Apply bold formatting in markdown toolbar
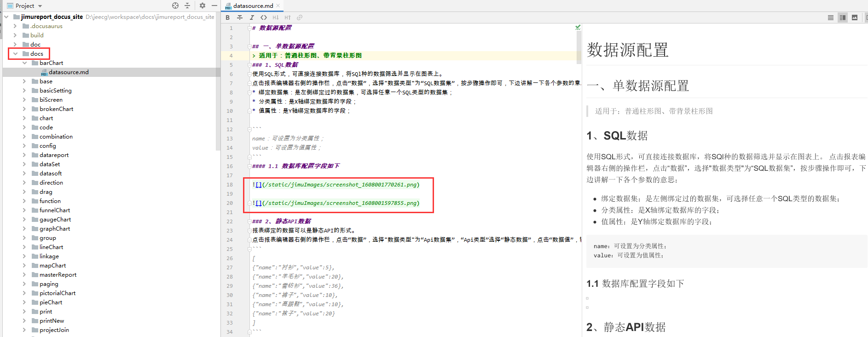 click(228, 17)
